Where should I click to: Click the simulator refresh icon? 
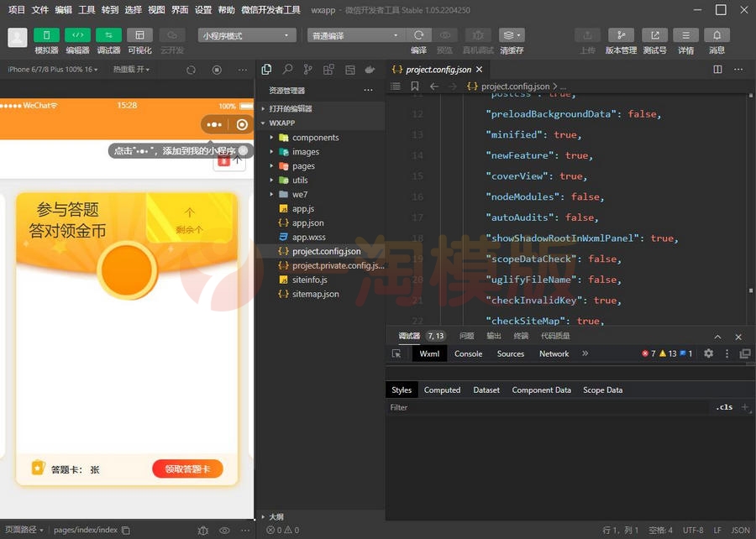click(191, 70)
